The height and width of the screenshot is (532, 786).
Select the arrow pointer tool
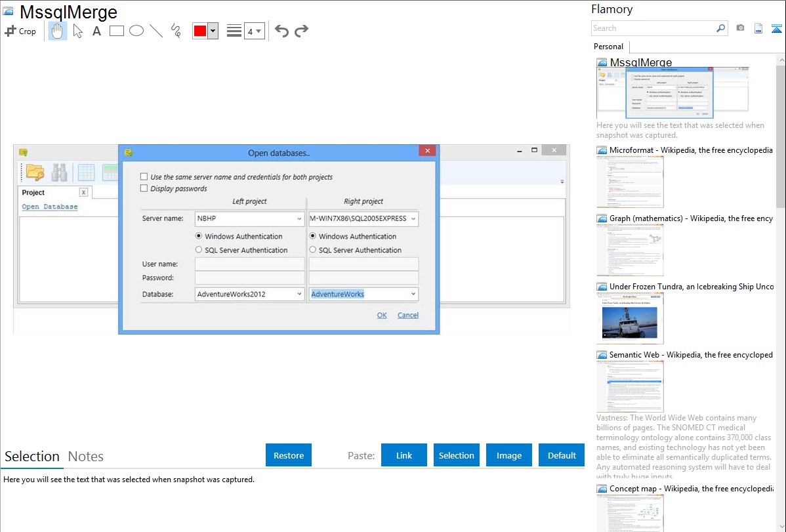[77, 31]
